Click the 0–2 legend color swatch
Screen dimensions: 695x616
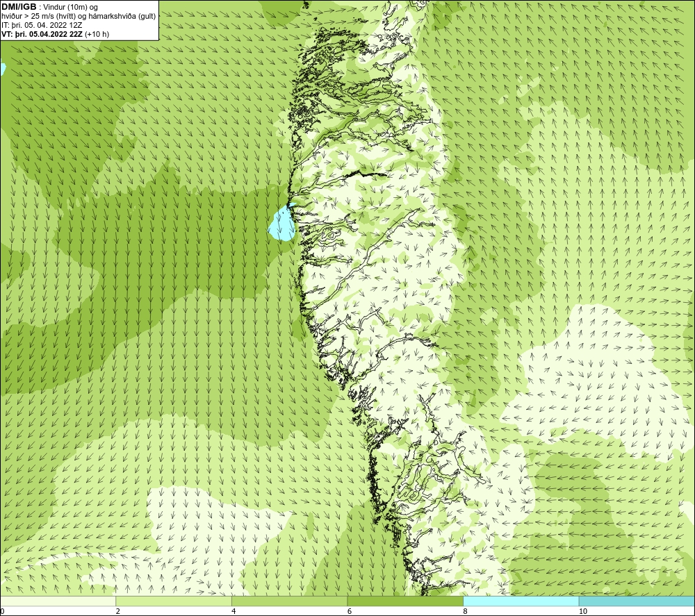[x=58, y=601]
